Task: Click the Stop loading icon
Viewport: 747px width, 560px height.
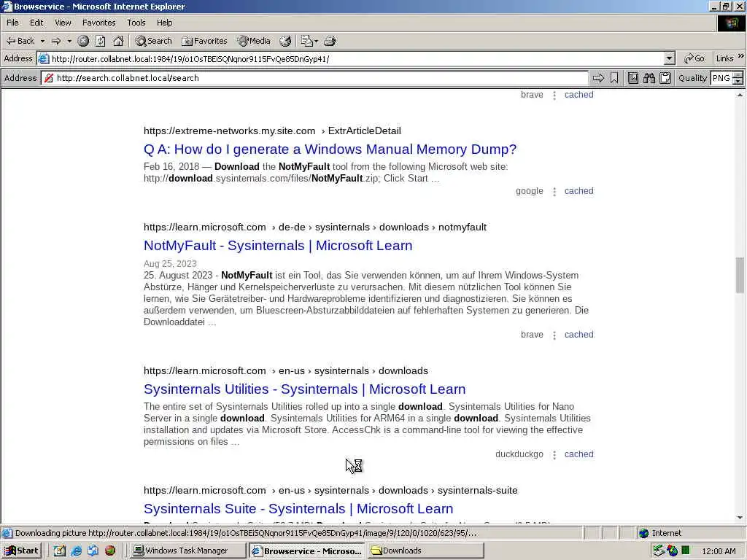Action: click(83, 41)
